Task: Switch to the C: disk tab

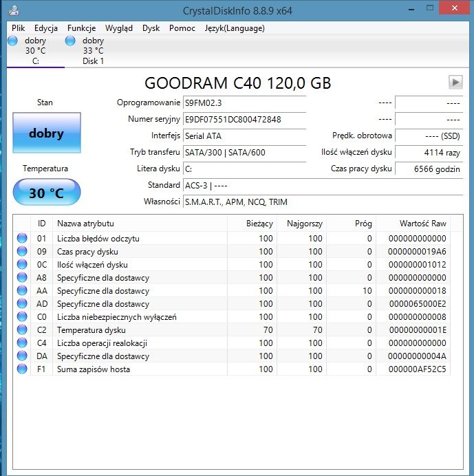Action: click(x=36, y=51)
